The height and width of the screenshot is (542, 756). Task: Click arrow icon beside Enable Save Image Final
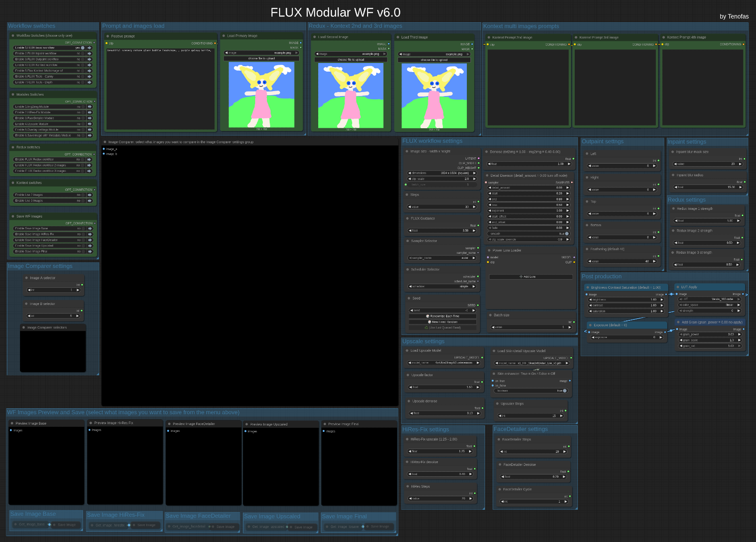(90, 252)
